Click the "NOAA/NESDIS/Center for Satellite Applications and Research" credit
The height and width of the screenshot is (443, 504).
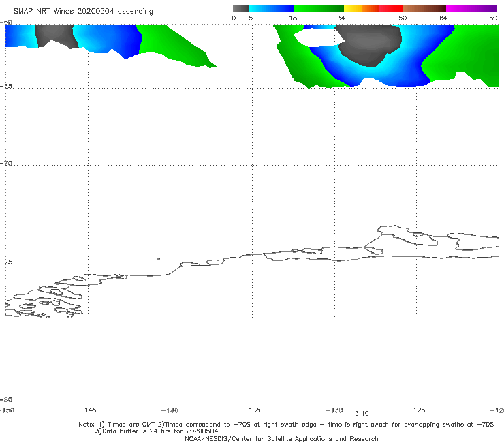(x=281, y=438)
